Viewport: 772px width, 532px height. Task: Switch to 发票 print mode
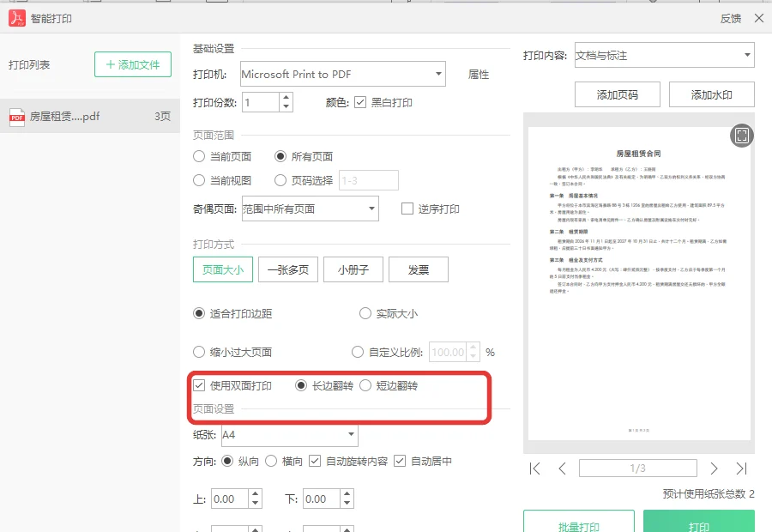(419, 269)
